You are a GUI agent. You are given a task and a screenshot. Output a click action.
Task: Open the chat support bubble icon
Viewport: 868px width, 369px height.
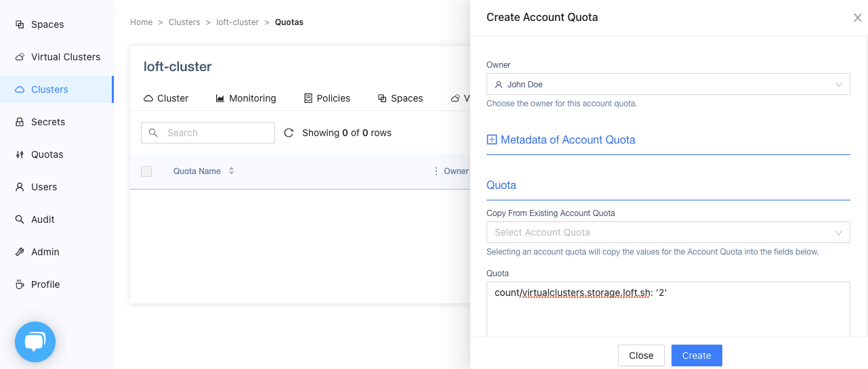pyautogui.click(x=35, y=342)
